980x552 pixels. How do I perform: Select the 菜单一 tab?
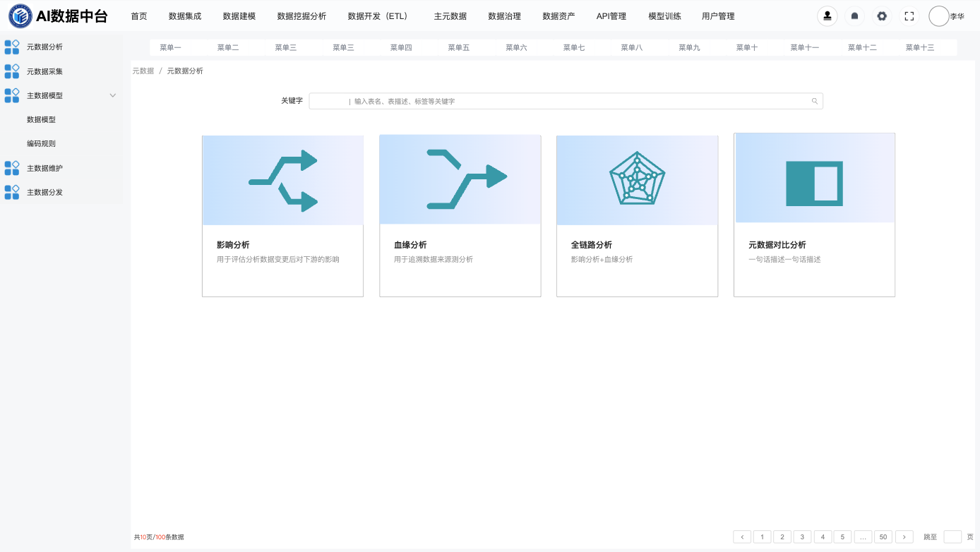170,48
